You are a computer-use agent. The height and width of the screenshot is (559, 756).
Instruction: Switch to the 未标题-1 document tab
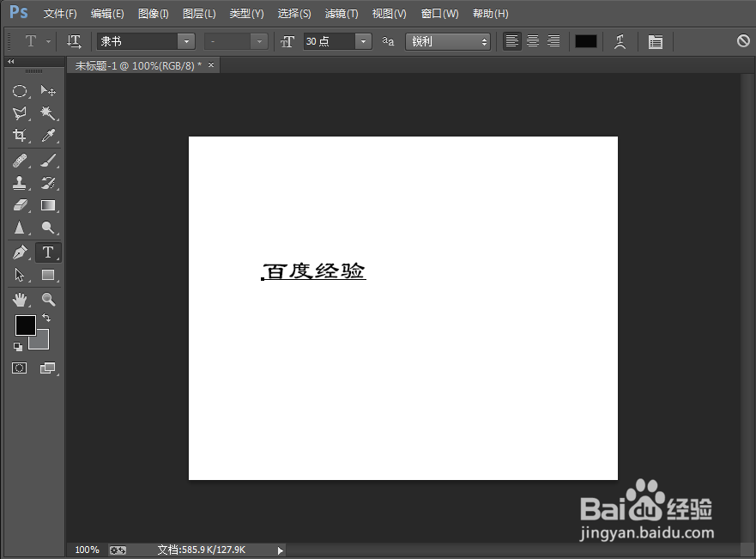(x=138, y=65)
